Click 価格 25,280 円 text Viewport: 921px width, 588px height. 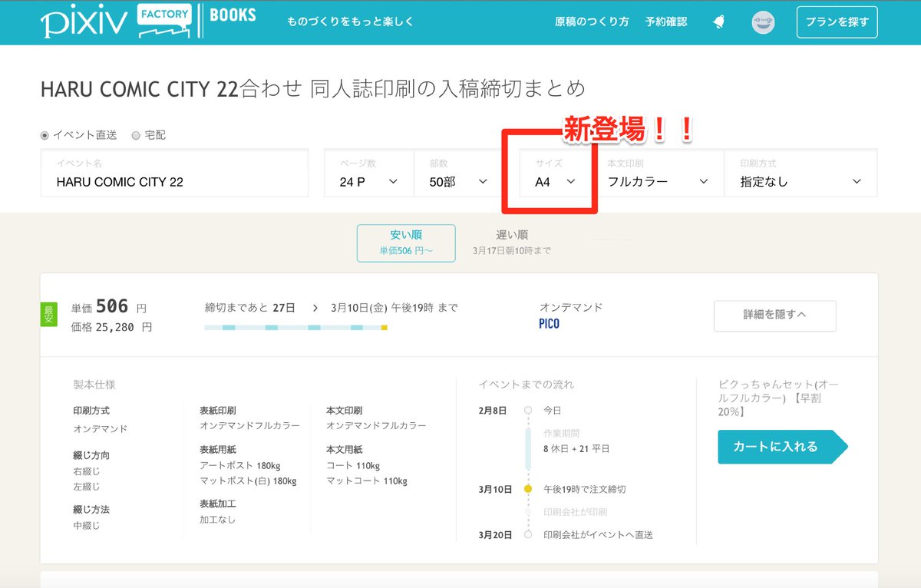pyautogui.click(x=111, y=327)
